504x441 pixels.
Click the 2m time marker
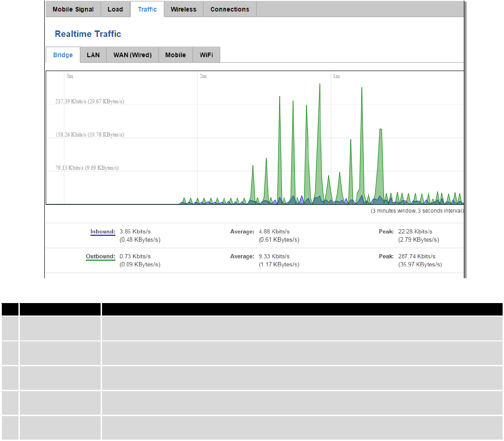[203, 76]
